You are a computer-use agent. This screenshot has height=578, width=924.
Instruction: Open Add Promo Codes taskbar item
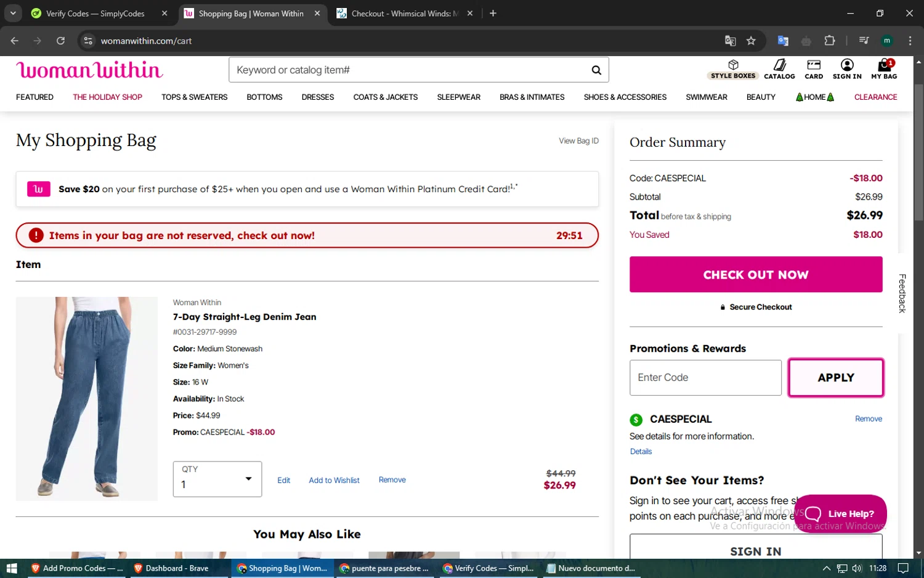(x=76, y=568)
